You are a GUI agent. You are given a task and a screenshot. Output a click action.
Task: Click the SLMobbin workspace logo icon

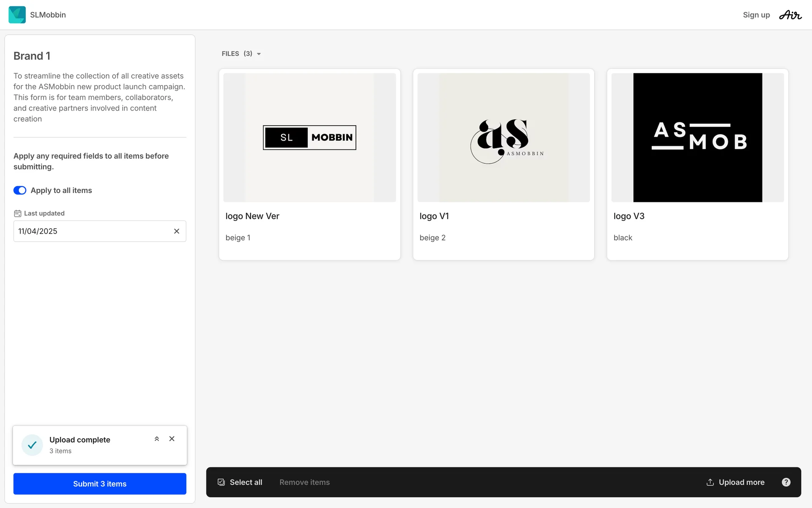(17, 15)
